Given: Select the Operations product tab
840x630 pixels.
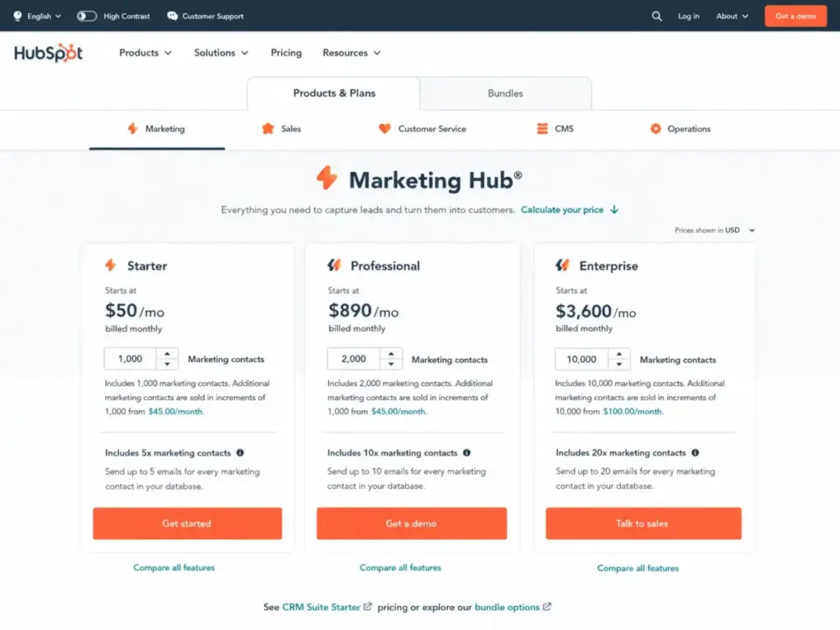Looking at the screenshot, I should 680,129.
